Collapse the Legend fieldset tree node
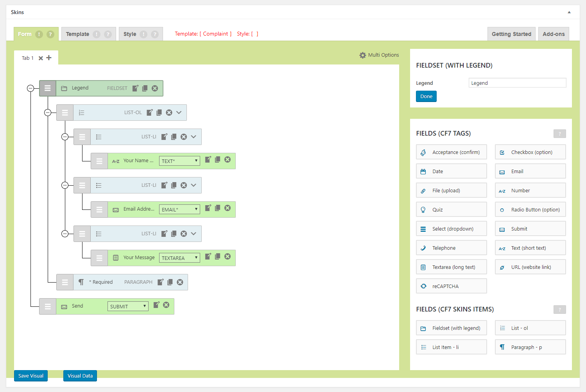 (x=30, y=88)
